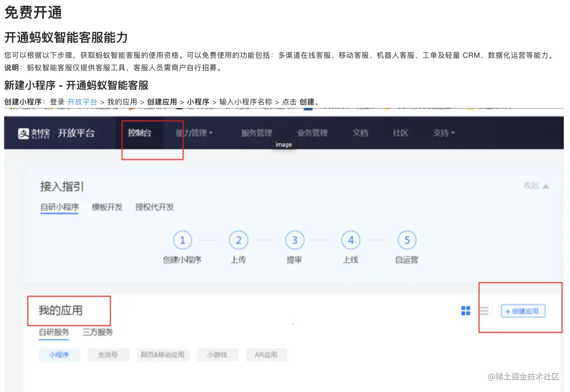Click the 接入指引 section title

[62, 186]
